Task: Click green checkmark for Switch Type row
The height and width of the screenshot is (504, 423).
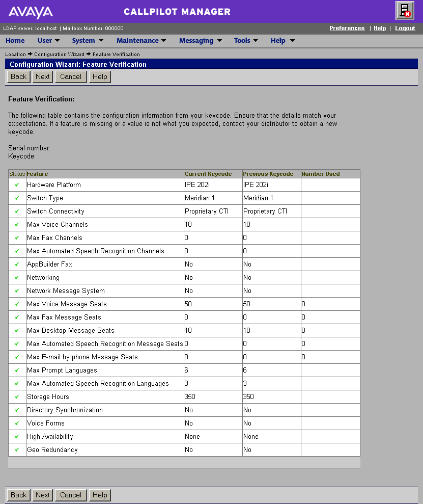Action: point(17,198)
